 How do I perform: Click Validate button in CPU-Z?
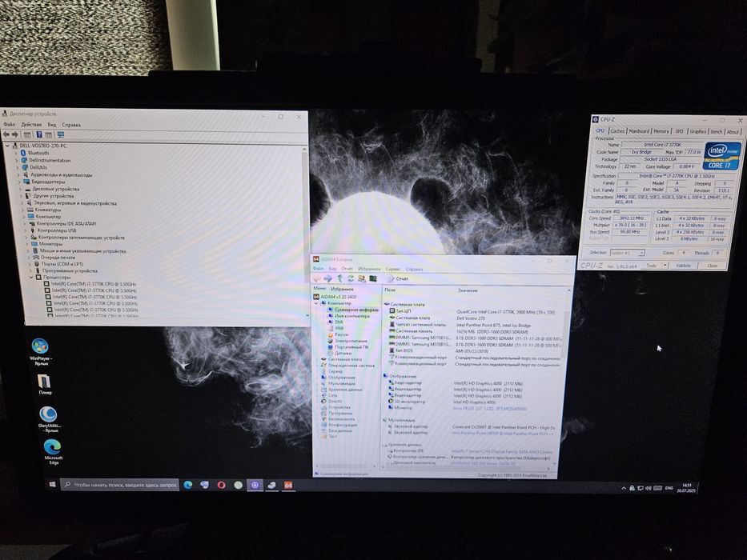click(684, 266)
